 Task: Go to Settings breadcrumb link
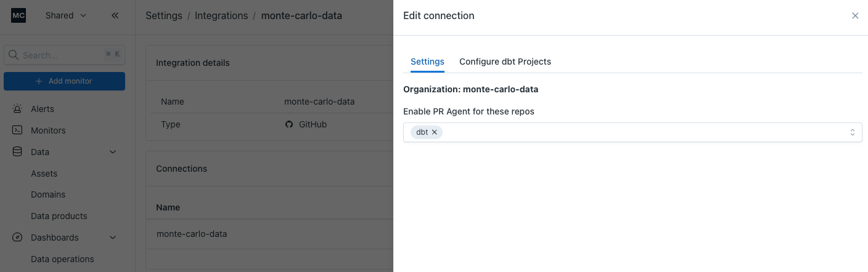pos(163,15)
